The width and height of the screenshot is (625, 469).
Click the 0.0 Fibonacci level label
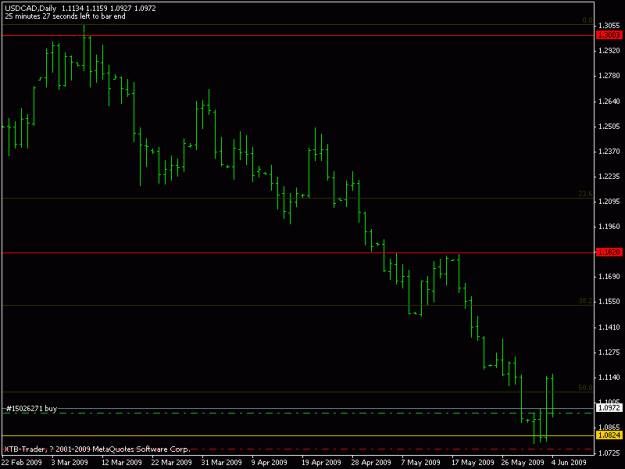click(587, 20)
